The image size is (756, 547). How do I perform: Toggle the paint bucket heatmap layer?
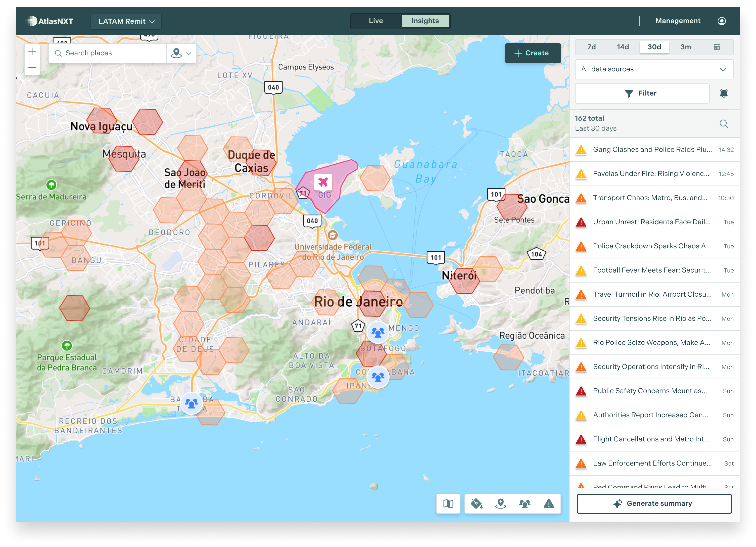pyautogui.click(x=476, y=503)
